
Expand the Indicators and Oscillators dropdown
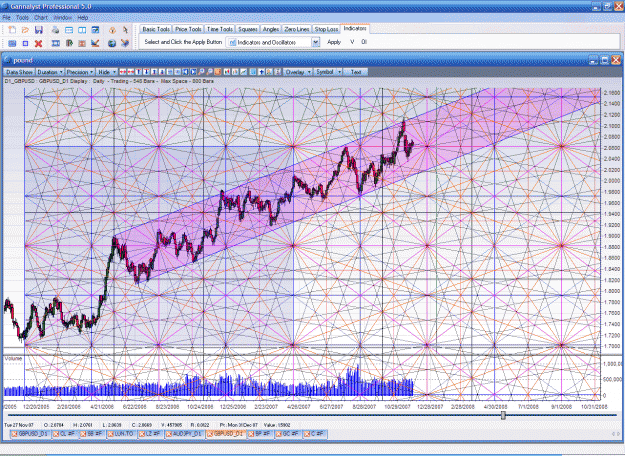[x=315, y=42]
